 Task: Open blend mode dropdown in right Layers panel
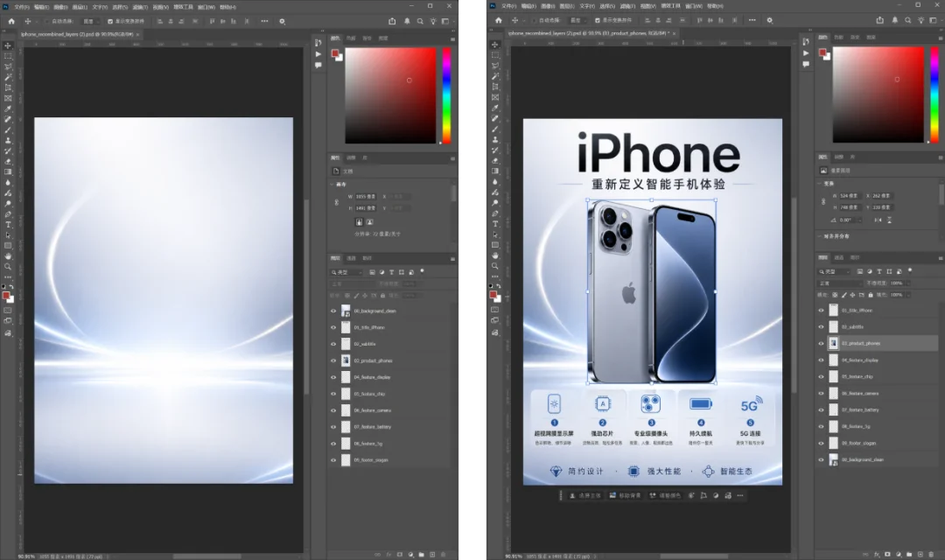click(840, 283)
